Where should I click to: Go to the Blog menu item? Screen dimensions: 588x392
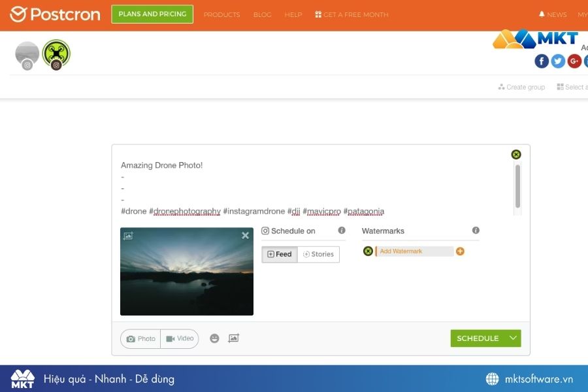click(x=262, y=14)
